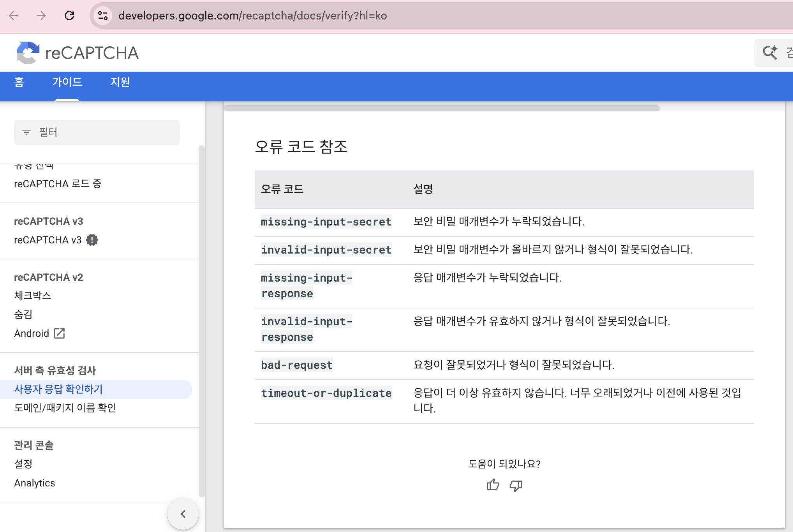Open Android external link icon
793x532 pixels.
59,333
